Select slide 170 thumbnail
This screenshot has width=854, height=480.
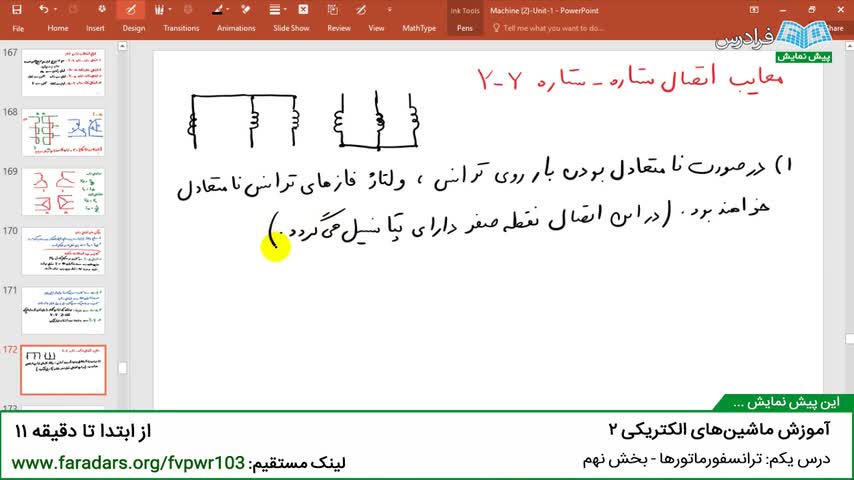(x=63, y=251)
